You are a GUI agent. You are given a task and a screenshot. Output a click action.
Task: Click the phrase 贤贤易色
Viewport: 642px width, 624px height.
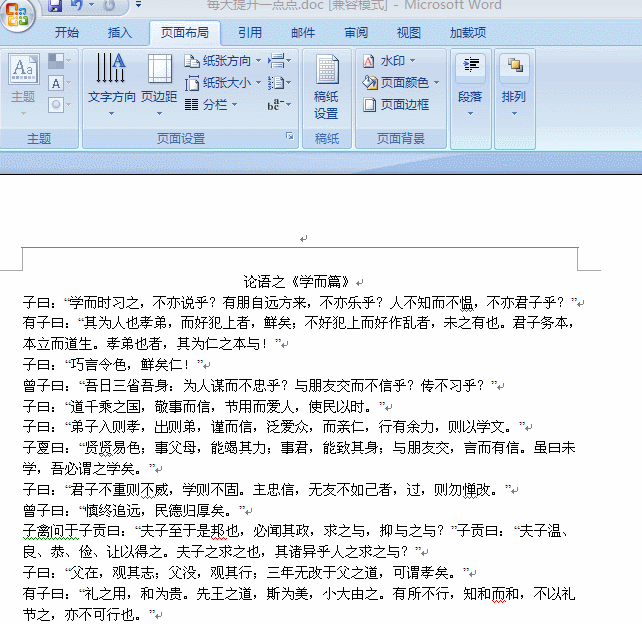coord(111,448)
